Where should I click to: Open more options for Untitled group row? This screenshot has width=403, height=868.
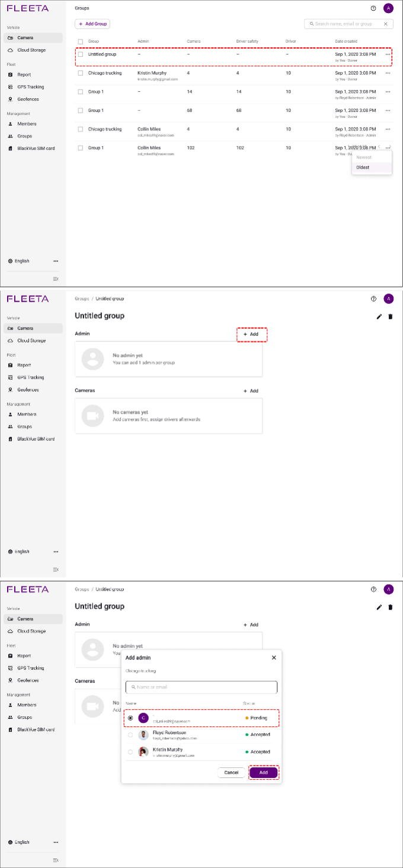coord(388,55)
